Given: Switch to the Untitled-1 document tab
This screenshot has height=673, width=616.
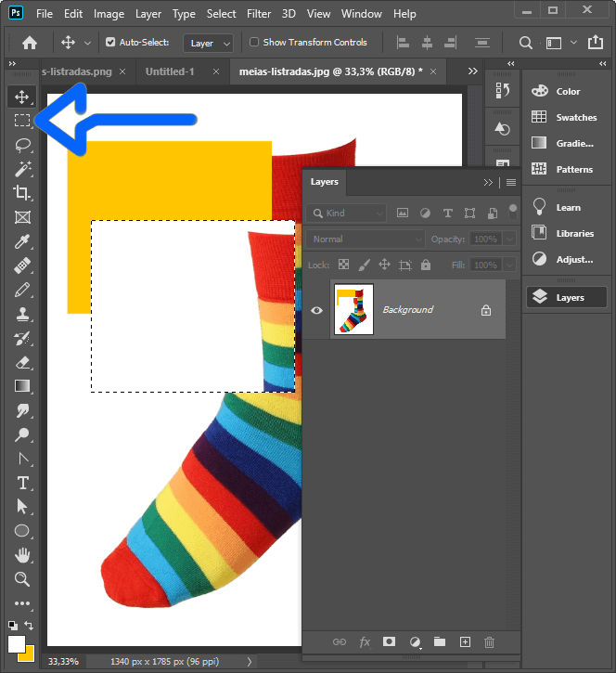Looking at the screenshot, I should (170, 71).
